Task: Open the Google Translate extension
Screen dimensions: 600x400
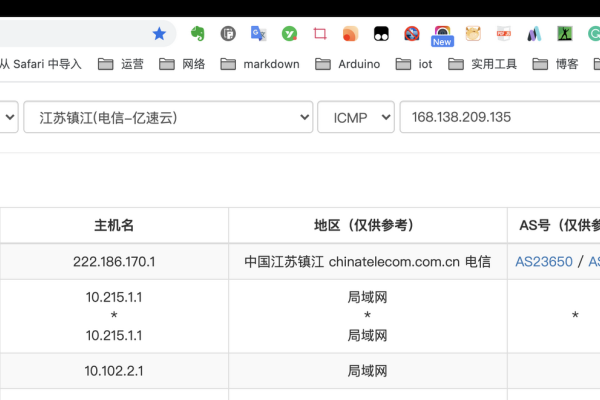Action: [x=259, y=34]
